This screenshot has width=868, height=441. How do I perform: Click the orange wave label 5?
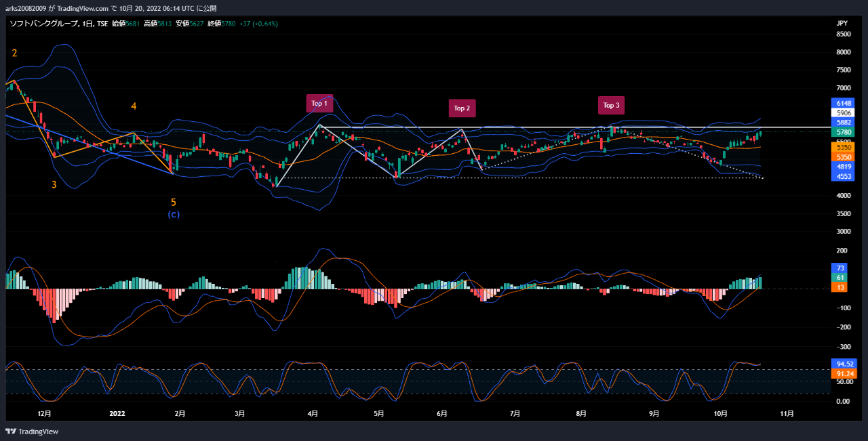(x=174, y=202)
